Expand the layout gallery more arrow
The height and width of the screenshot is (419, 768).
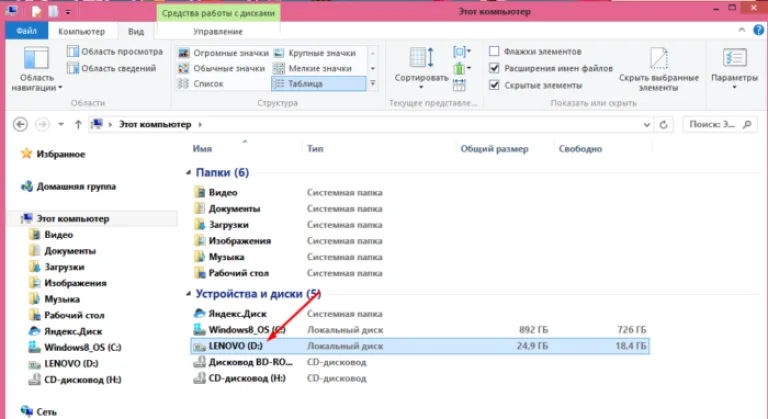(373, 84)
